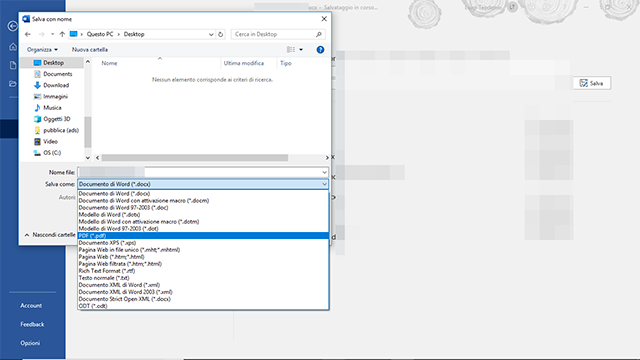Open the view options dropdown arrow
640x360 pixels.
point(301,50)
